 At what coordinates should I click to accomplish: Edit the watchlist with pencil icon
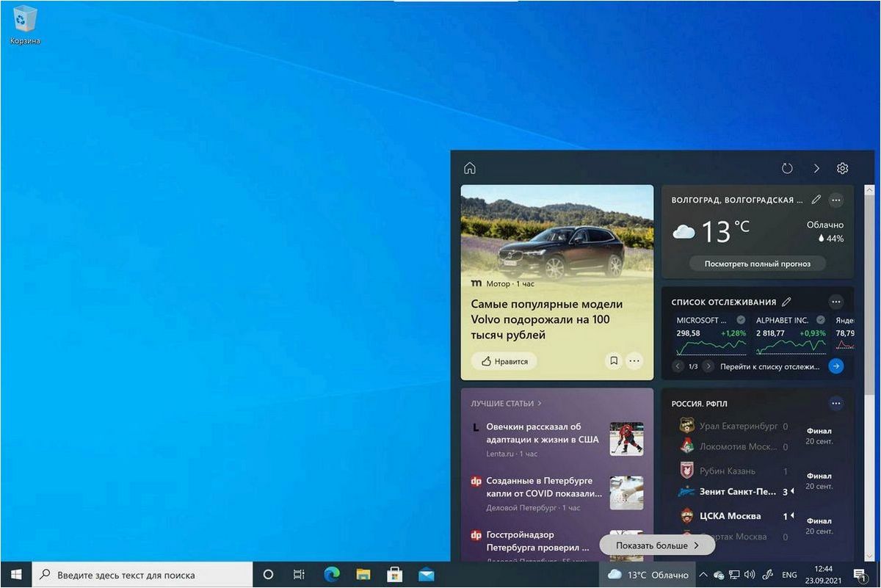pos(786,302)
